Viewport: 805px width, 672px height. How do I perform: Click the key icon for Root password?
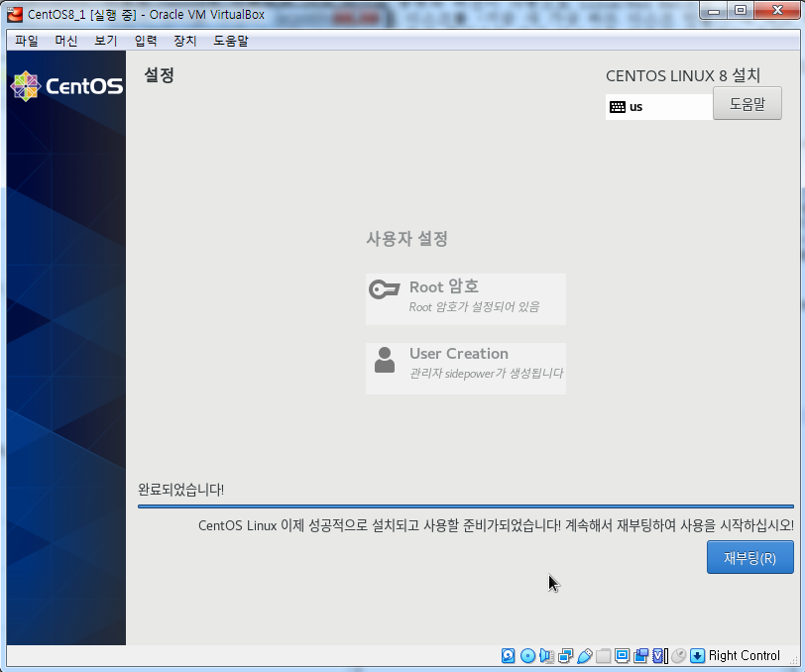pos(384,289)
